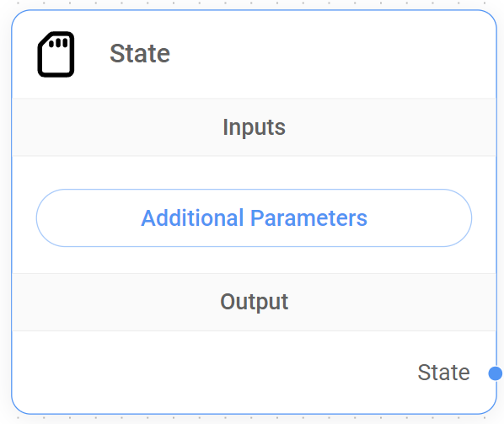Select the State node title text
The height and width of the screenshot is (424, 504).
[x=140, y=54]
